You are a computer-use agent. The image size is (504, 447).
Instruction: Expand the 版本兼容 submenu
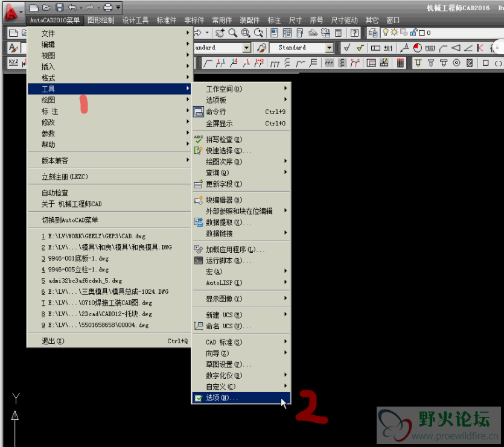(109, 160)
